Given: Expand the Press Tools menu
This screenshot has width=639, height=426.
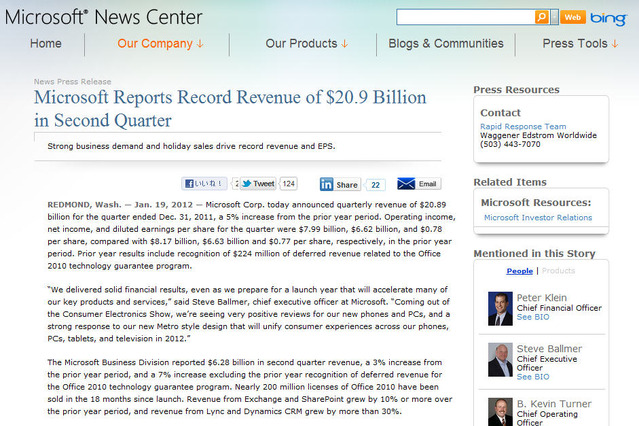Looking at the screenshot, I should 580,44.
